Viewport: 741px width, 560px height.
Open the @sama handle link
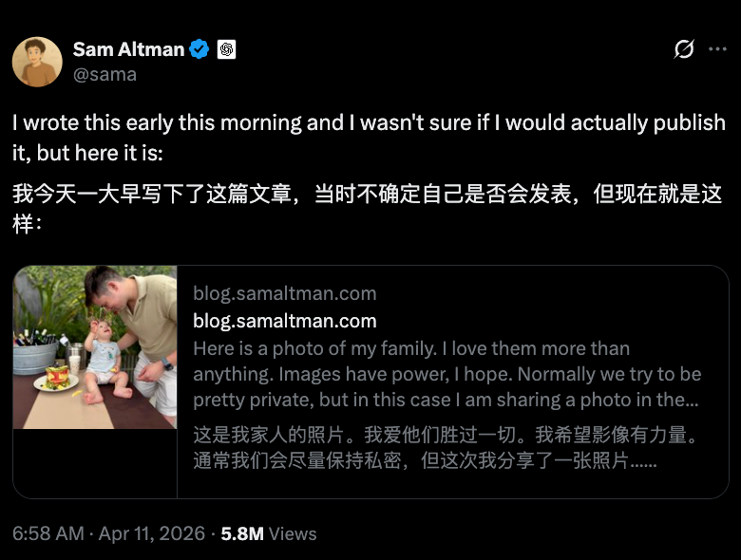pos(104,74)
